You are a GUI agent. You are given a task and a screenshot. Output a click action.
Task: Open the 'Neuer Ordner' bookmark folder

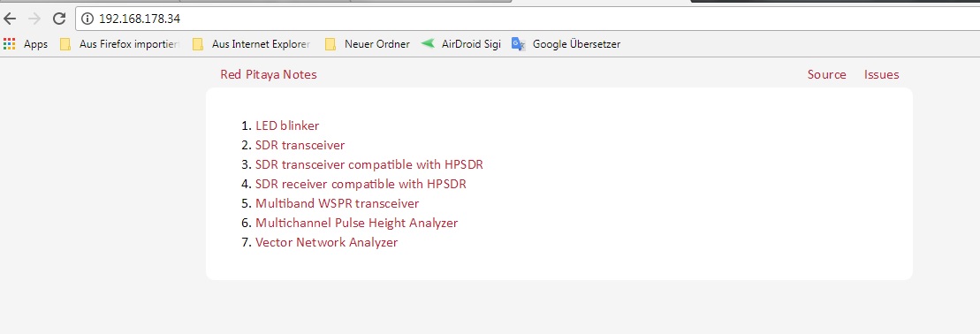(368, 44)
